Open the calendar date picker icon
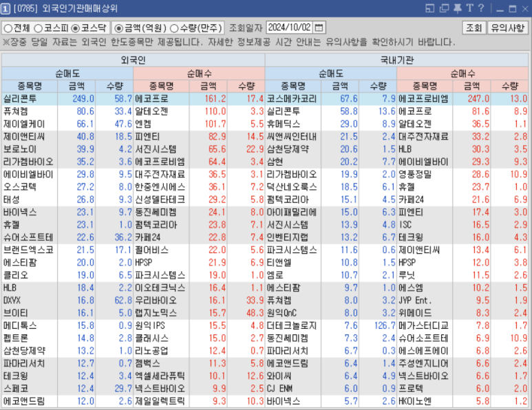The image size is (532, 410). tap(319, 28)
